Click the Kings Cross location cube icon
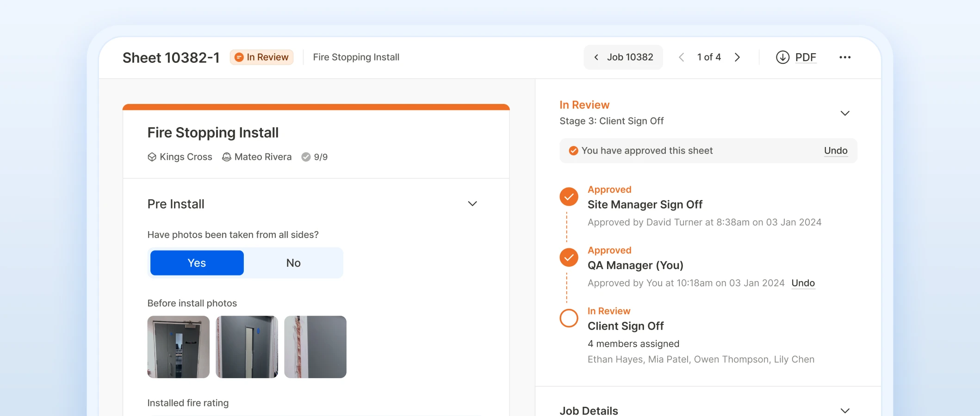Viewport: 980px width, 416px height. 152,157
